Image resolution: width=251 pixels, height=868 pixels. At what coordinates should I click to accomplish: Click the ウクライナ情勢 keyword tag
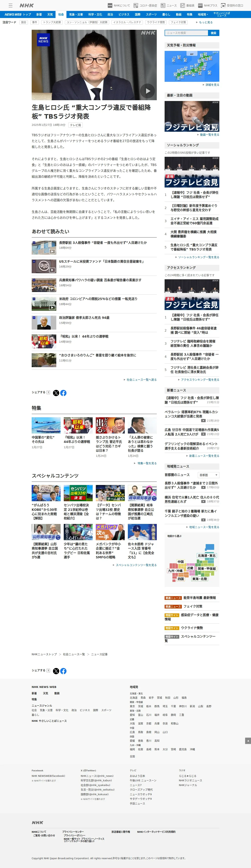point(156,22)
